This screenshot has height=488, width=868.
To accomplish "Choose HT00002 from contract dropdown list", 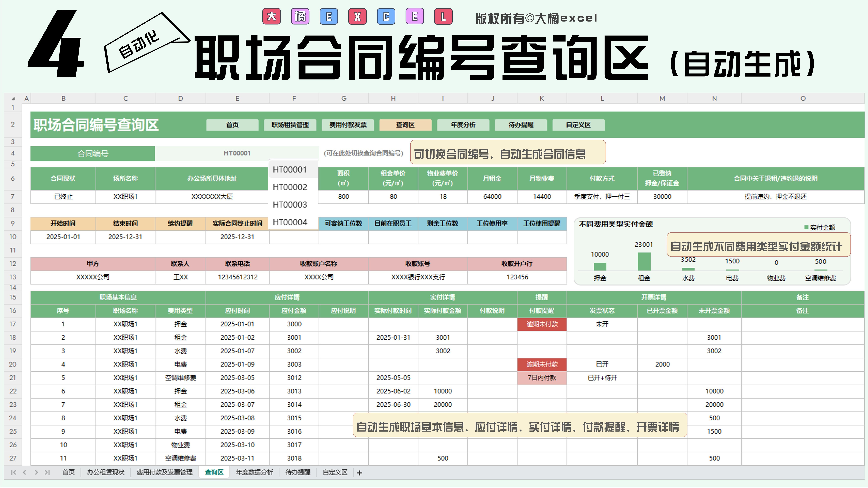I will [x=290, y=187].
